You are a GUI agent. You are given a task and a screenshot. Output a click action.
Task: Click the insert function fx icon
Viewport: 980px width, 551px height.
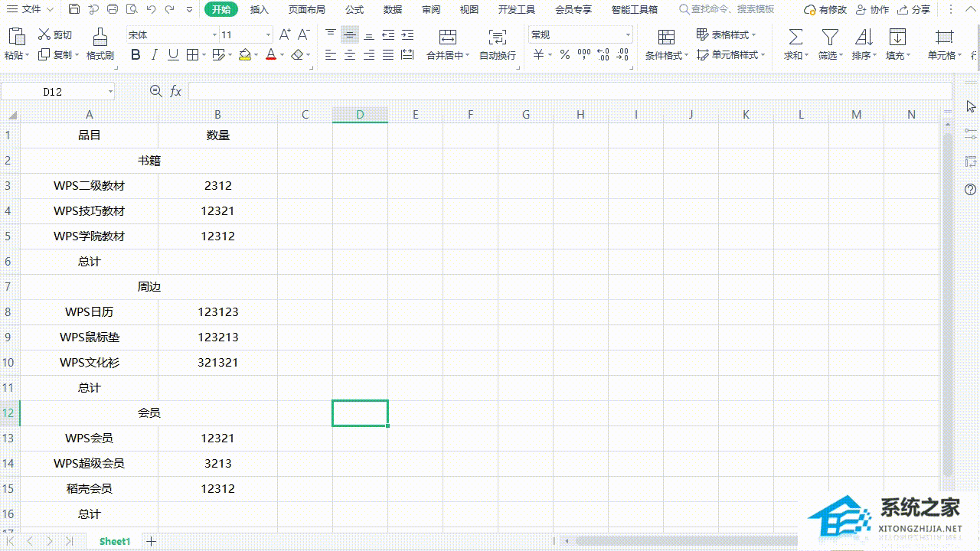click(x=176, y=91)
